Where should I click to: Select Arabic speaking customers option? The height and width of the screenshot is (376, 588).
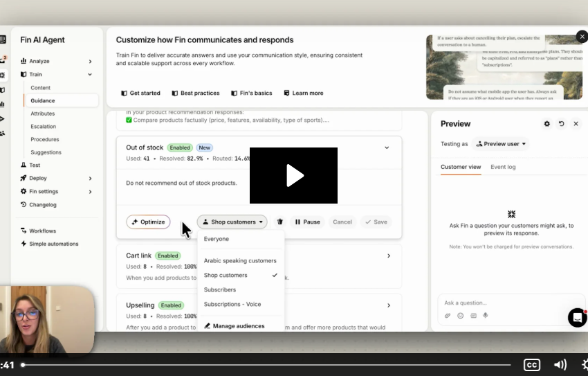click(241, 260)
